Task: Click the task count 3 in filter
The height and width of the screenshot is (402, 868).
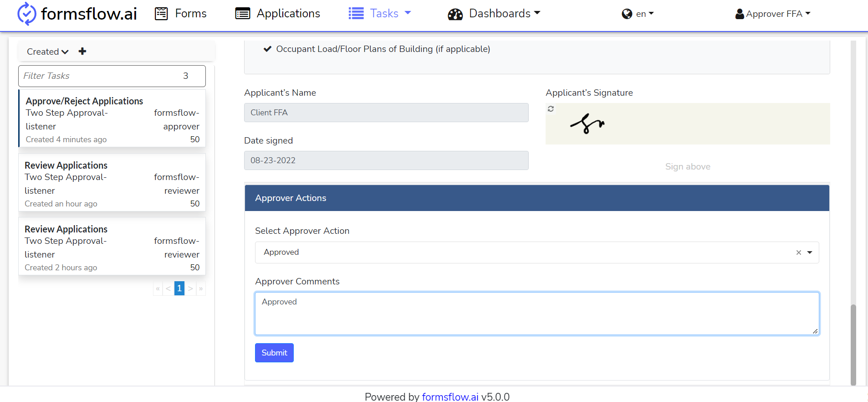Action: click(186, 76)
